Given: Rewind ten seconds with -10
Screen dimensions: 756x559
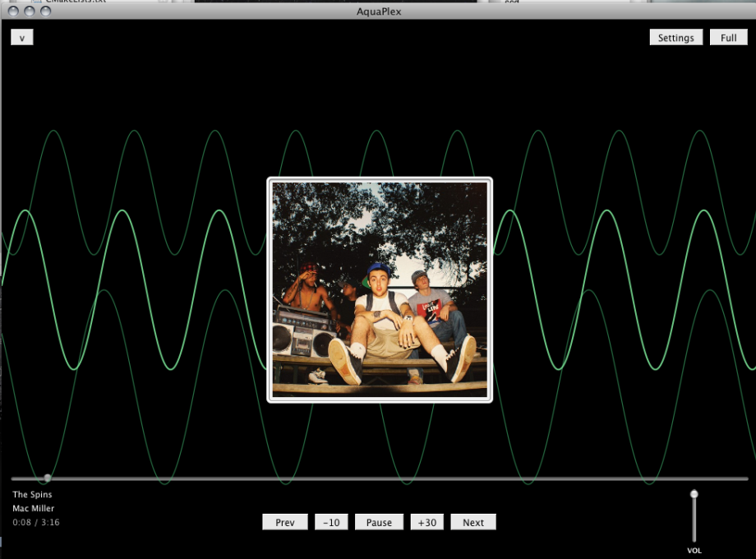Looking at the screenshot, I should [x=331, y=522].
